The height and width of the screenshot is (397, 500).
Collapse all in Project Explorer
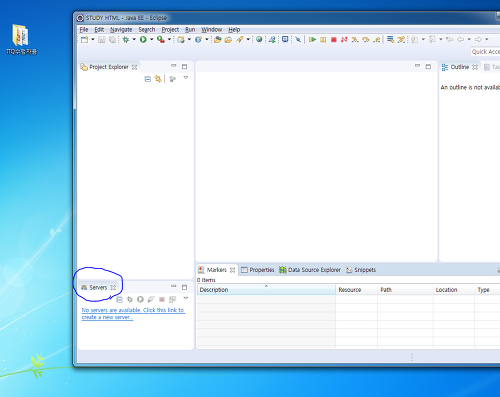pyautogui.click(x=147, y=79)
